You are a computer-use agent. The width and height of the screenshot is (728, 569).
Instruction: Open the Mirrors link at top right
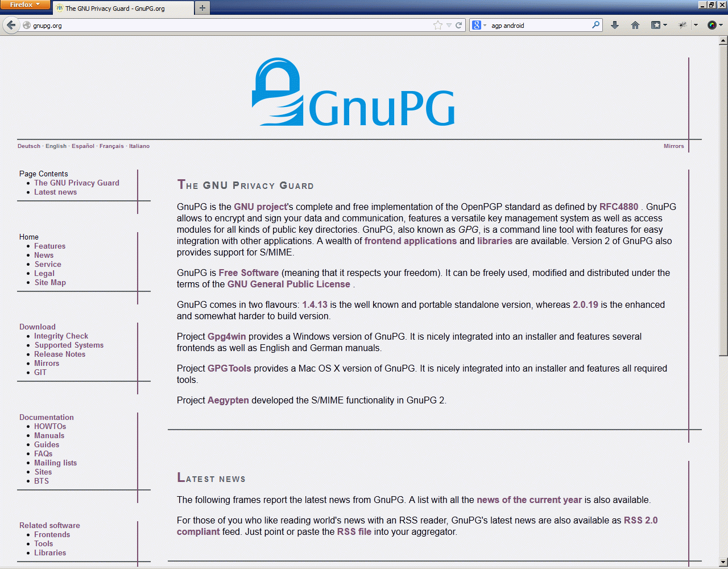674,146
